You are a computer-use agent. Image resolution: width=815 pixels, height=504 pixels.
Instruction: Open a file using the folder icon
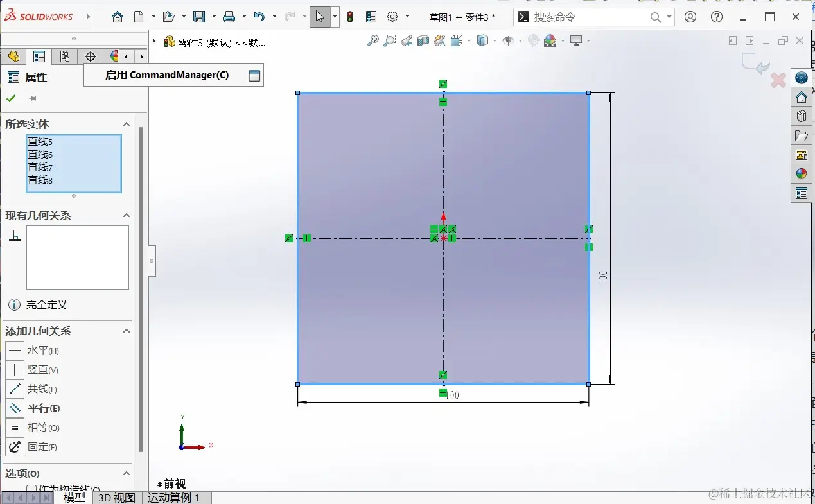tap(168, 17)
